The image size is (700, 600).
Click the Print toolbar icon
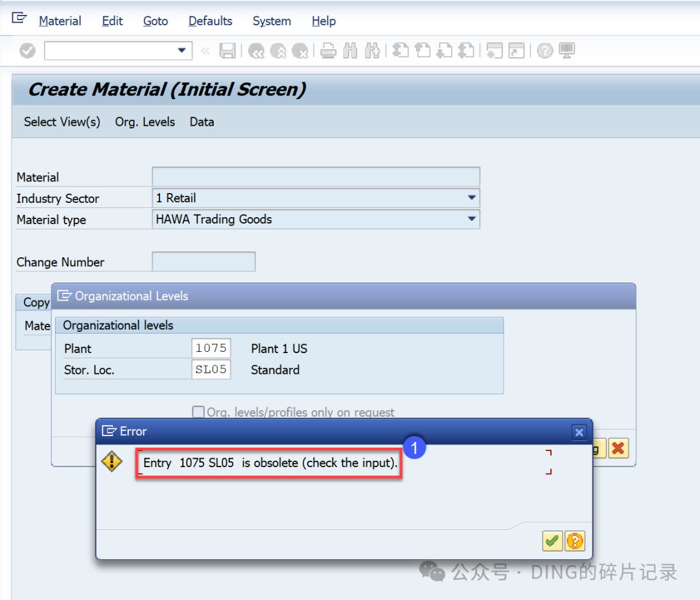[x=328, y=51]
